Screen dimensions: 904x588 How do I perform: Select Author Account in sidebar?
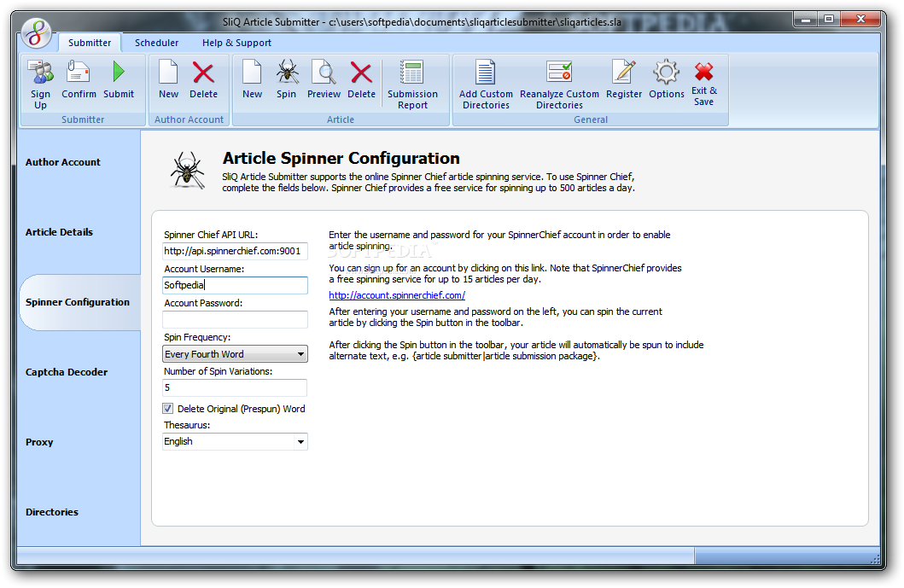tap(63, 162)
